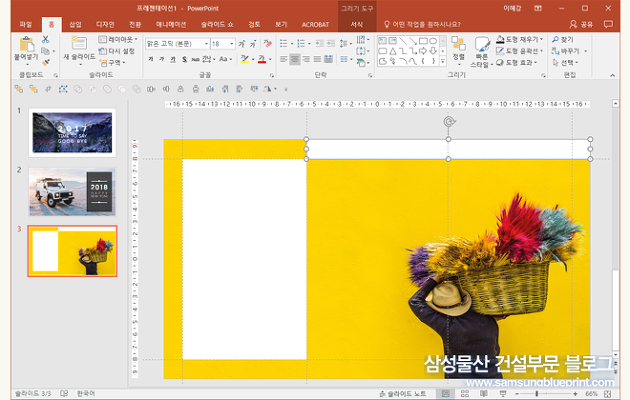
Task: Click the Arrange (정렬) button
Action: 458,49
